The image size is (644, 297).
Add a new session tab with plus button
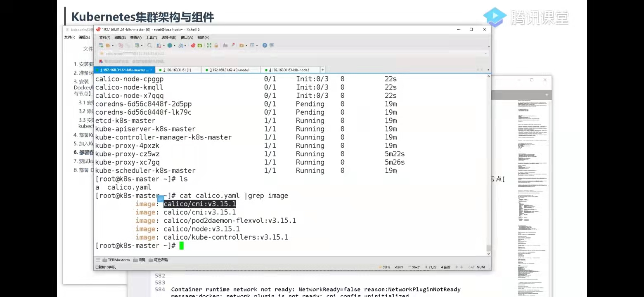tap(323, 70)
